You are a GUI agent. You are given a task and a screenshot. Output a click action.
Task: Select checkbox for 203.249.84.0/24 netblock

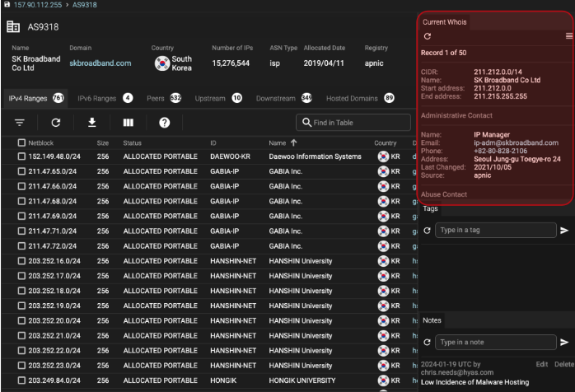21,380
